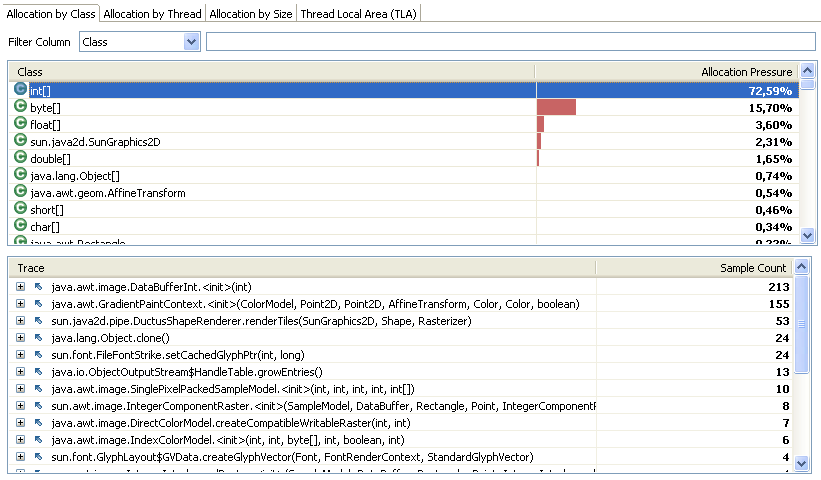The width and height of the screenshot is (821, 480).
Task: Expand the java.lang.Object.clone() trace
Action: (x=20, y=338)
